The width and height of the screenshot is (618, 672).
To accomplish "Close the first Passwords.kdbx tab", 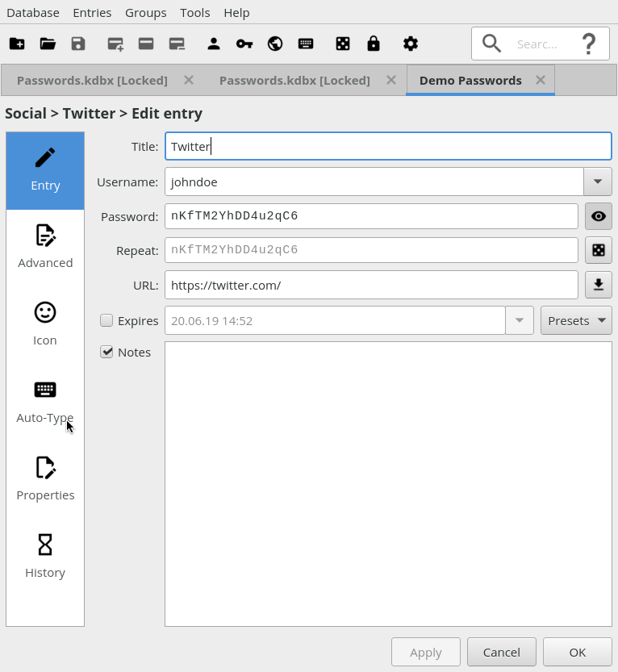I will [189, 80].
